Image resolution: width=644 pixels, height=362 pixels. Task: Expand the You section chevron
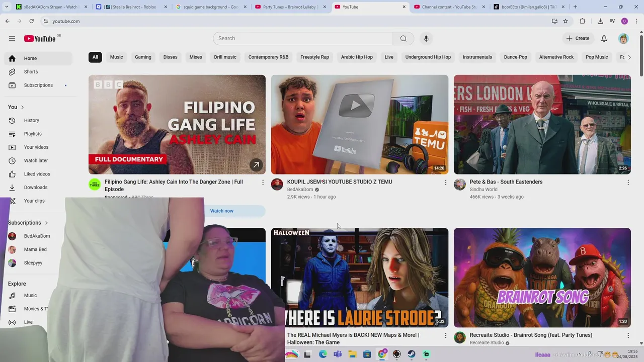click(22, 107)
